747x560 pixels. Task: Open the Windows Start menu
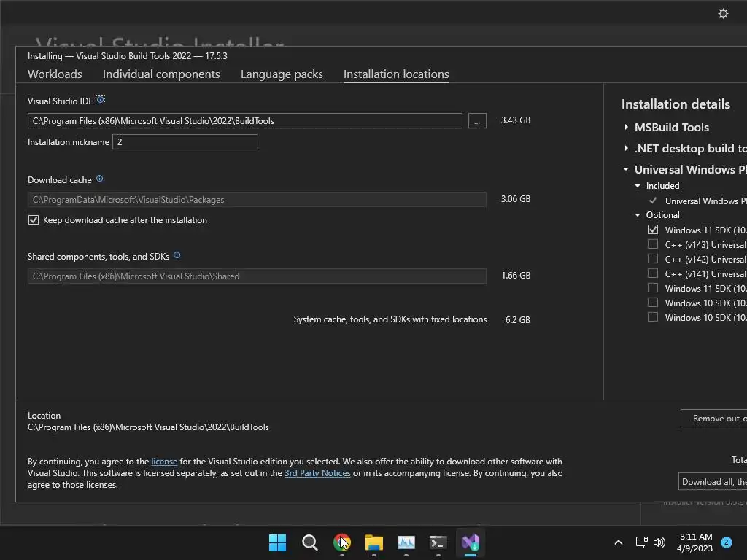click(277, 542)
